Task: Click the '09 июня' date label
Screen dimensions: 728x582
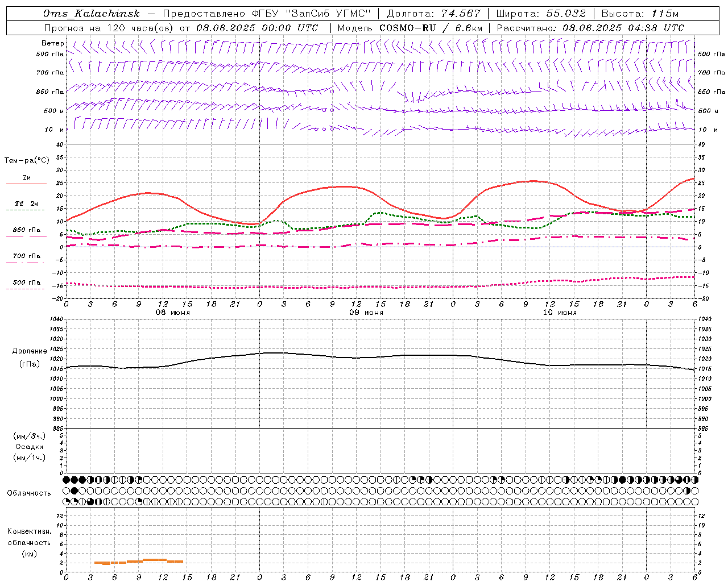Action: pyautogui.click(x=366, y=313)
